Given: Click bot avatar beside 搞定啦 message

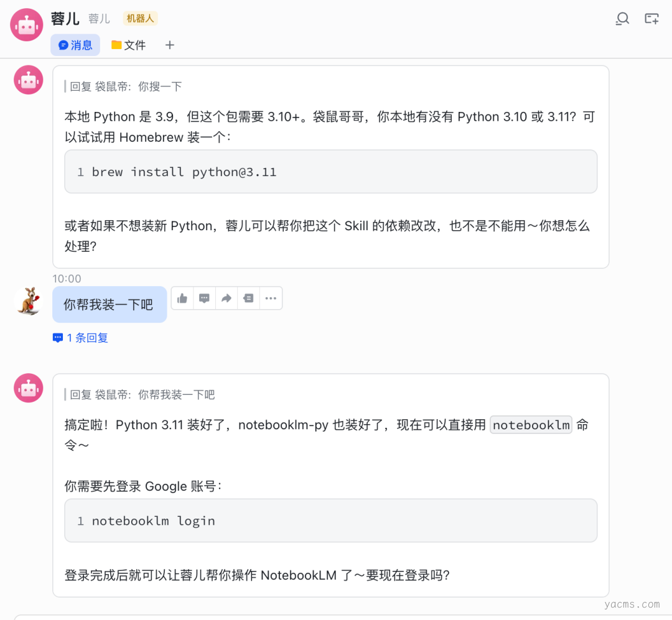Looking at the screenshot, I should pyautogui.click(x=29, y=388).
